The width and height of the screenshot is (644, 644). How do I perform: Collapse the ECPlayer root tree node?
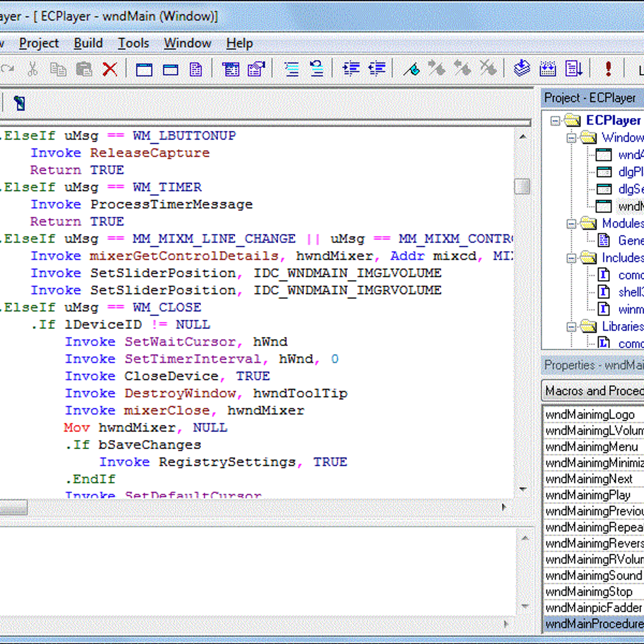(x=555, y=121)
